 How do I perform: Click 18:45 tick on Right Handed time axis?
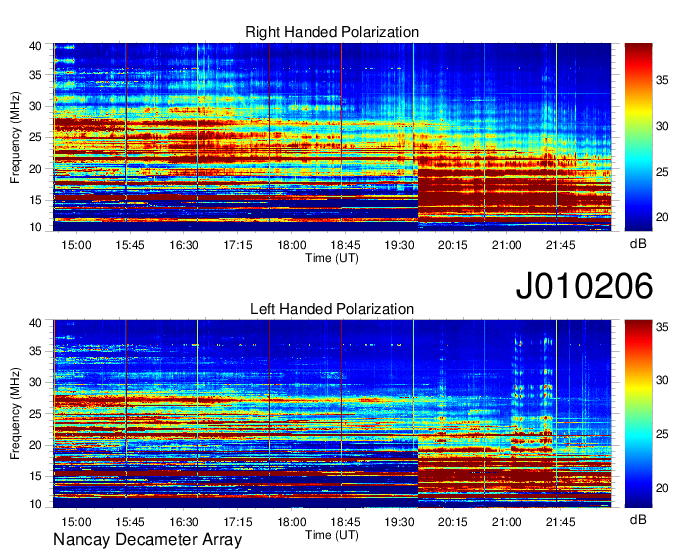coord(345,245)
